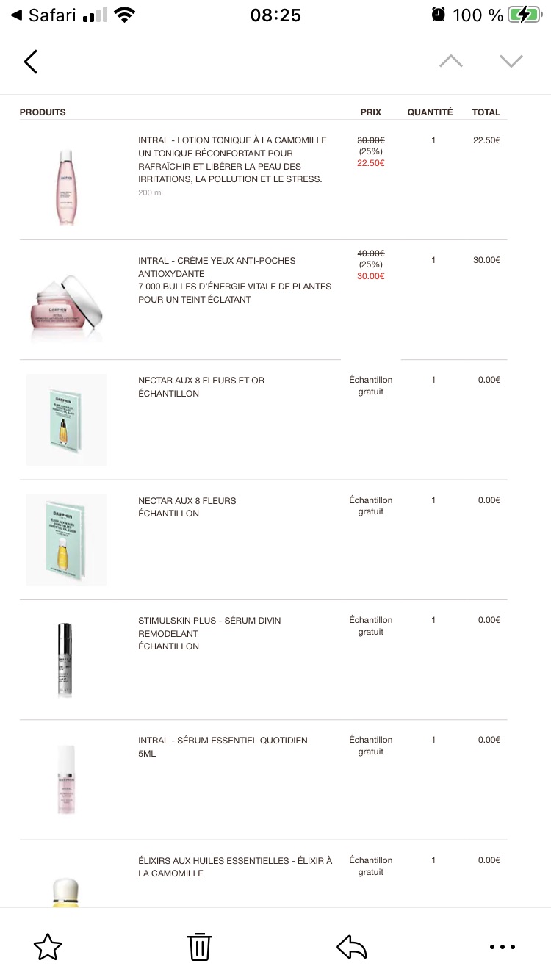Image resolution: width=551 pixels, height=980 pixels.
Task: Go to previous message with up chevron
Action: (451, 61)
